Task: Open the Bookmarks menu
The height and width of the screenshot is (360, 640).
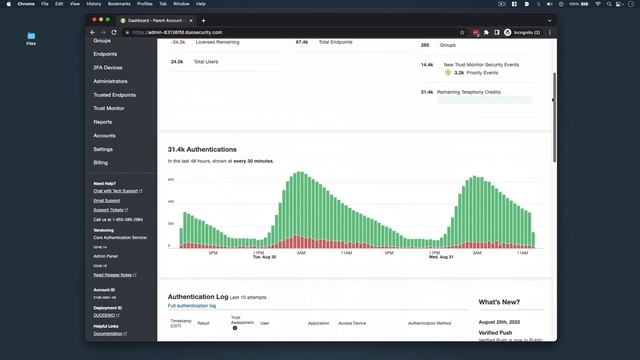Action: point(119,4)
